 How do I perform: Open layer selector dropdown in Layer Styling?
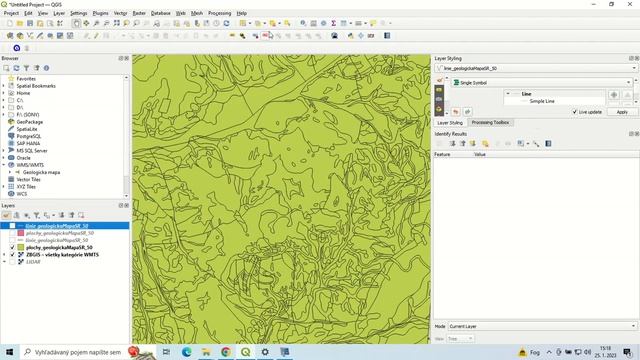click(536, 68)
